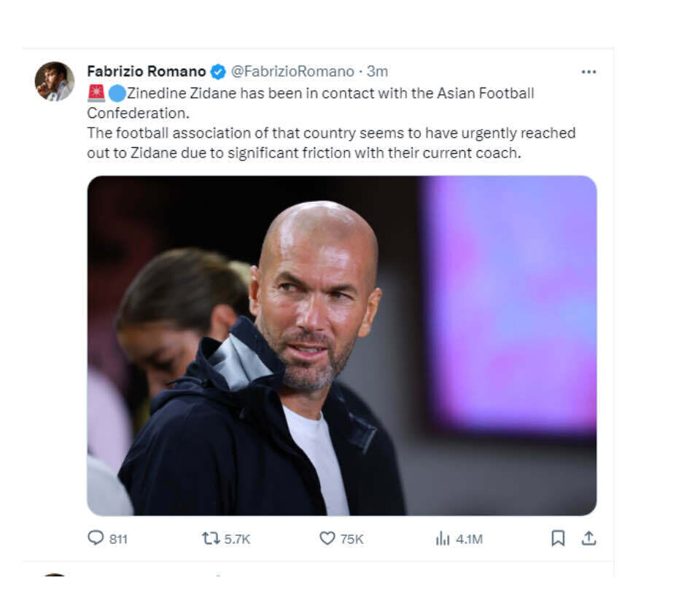Click the blue circle emoji before Zinedine
The image size is (700, 591).
[117, 93]
